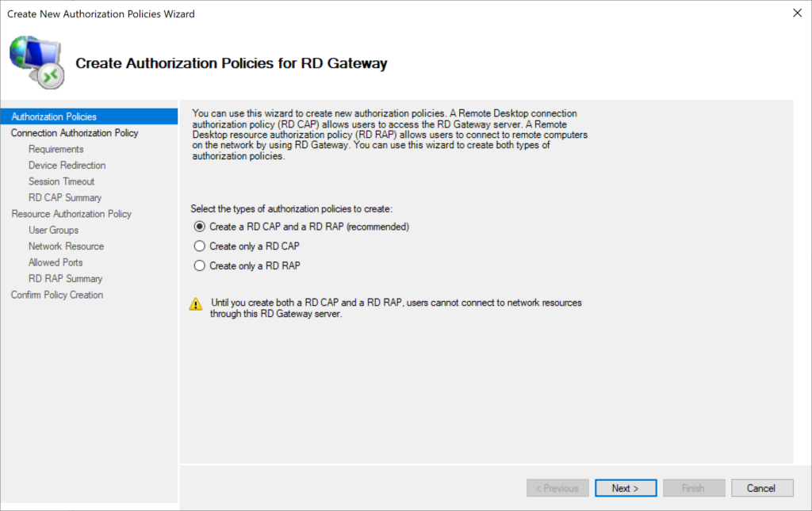
Task: Open the Confirm Policy Creation step
Action: [x=57, y=294]
